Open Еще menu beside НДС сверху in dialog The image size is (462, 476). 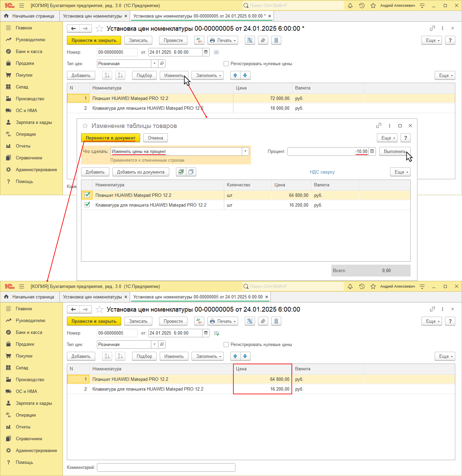pyautogui.click(x=400, y=172)
